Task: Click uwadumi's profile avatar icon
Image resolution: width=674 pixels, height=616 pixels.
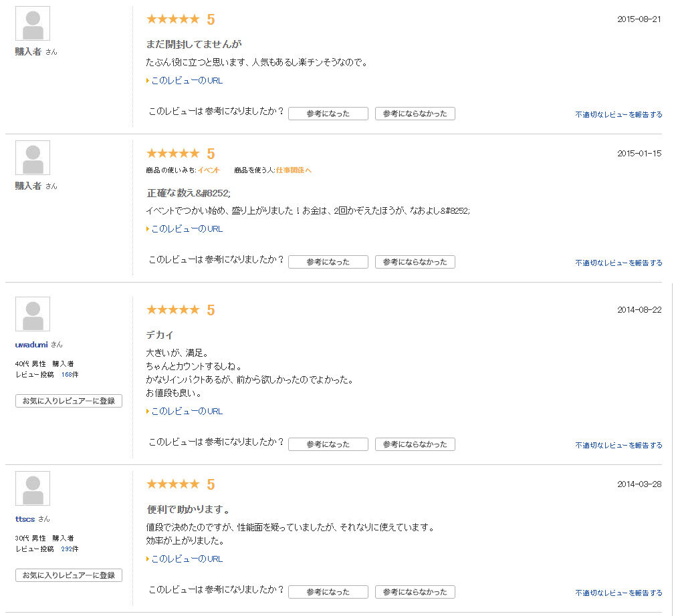Action: (33, 314)
